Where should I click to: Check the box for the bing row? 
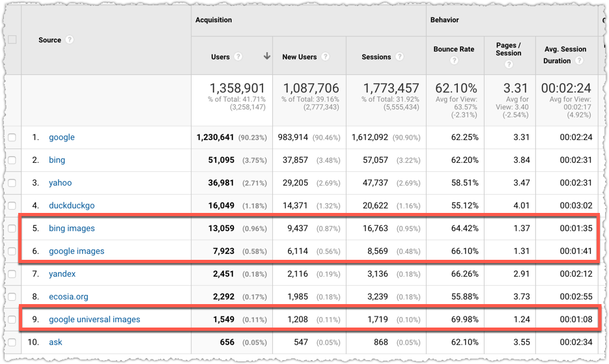tap(12, 160)
